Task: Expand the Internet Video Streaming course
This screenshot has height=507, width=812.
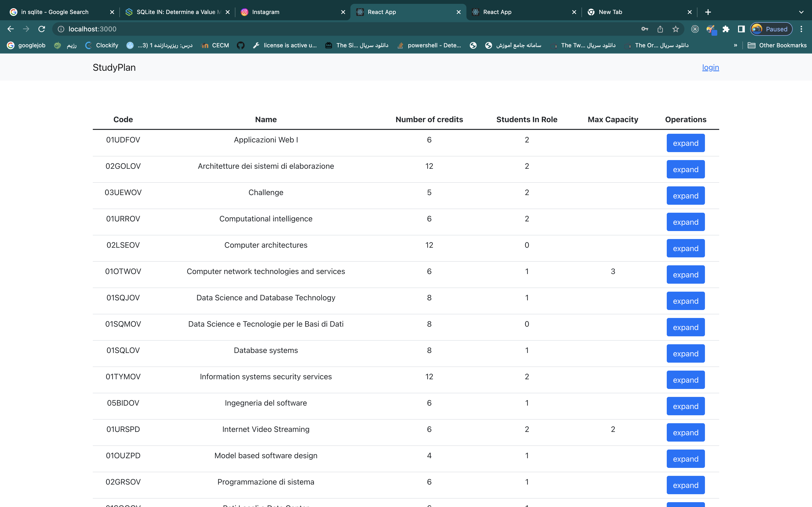Action: [x=685, y=433]
